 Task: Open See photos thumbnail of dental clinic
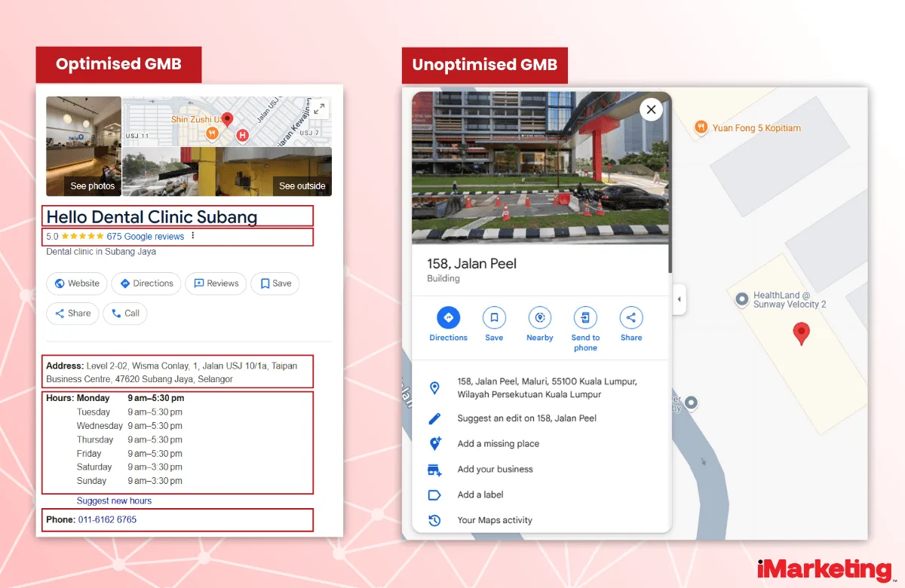coord(84,146)
